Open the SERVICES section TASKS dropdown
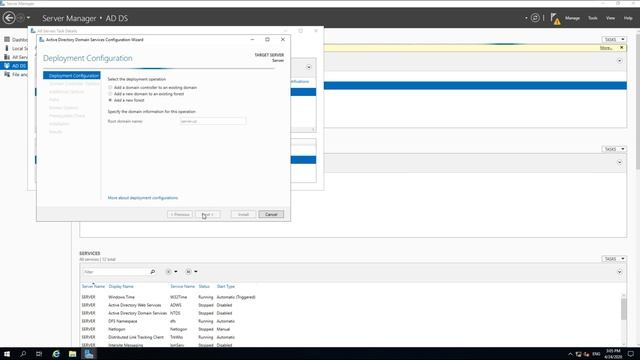This screenshot has width=640, height=360. coord(614,259)
